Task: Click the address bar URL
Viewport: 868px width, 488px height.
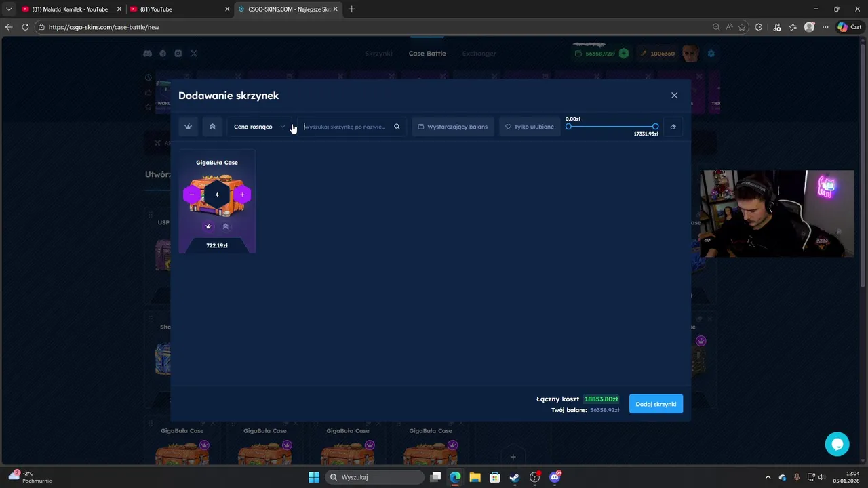Action: 104,27
